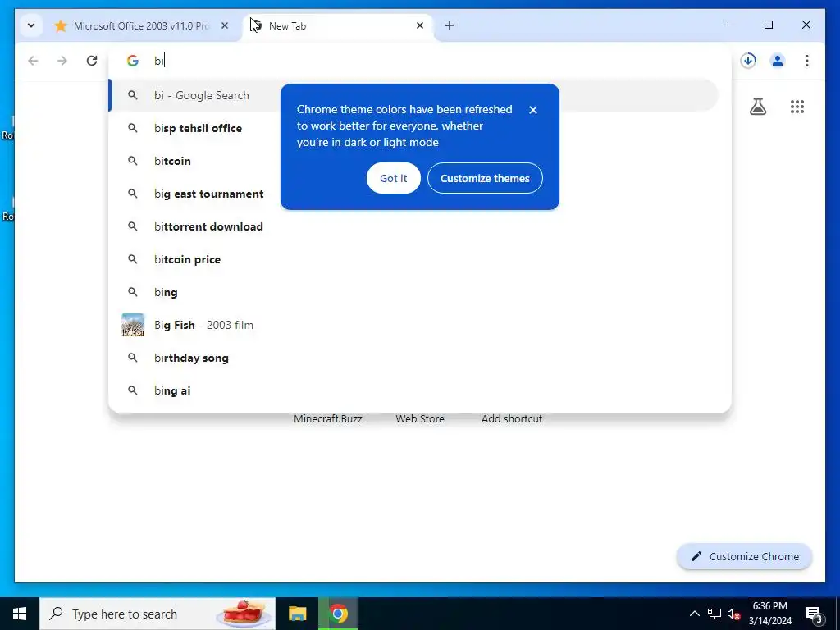The image size is (840, 630).
Task: Click the Customize Chrome button
Action: click(x=745, y=557)
